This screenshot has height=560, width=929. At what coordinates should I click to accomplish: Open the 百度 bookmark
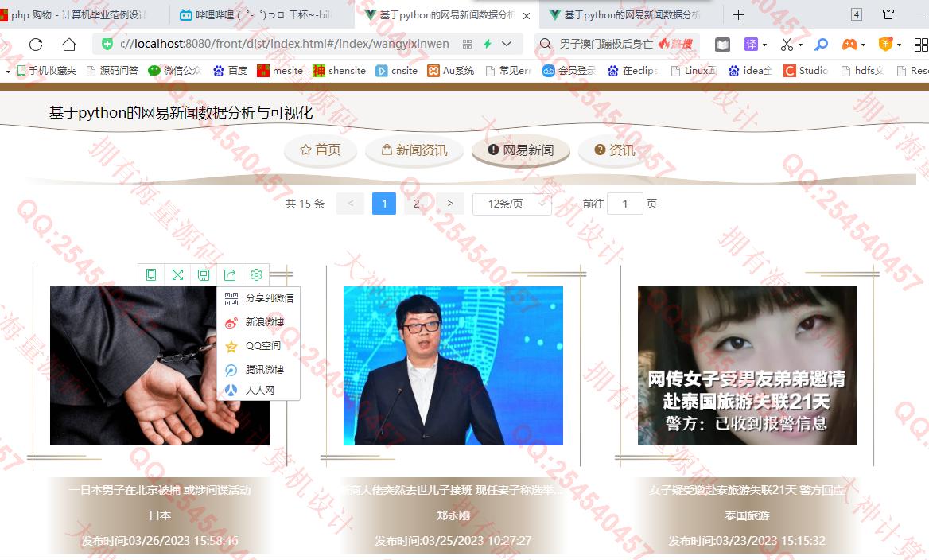(x=231, y=71)
